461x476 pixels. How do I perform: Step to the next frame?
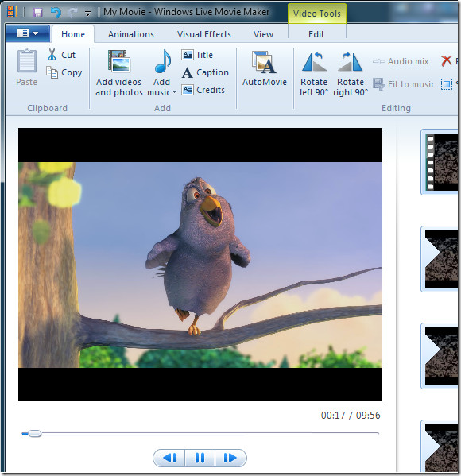click(x=230, y=458)
